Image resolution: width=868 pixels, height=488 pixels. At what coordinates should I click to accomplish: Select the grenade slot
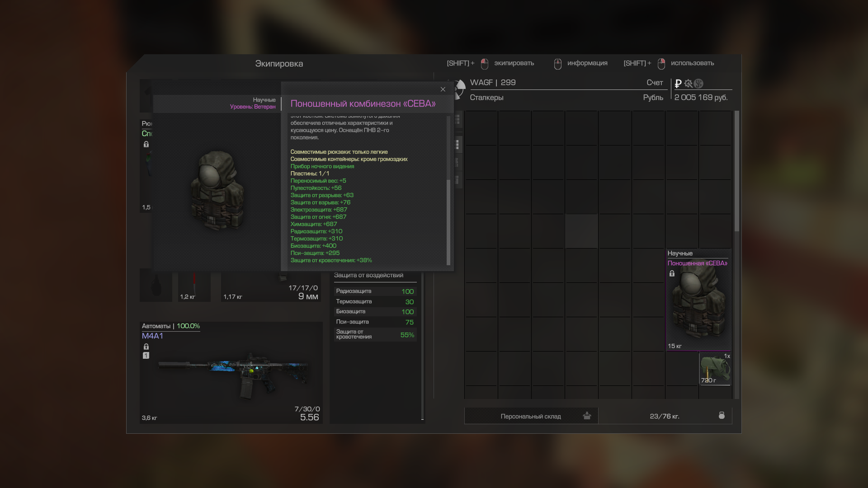[x=156, y=286]
